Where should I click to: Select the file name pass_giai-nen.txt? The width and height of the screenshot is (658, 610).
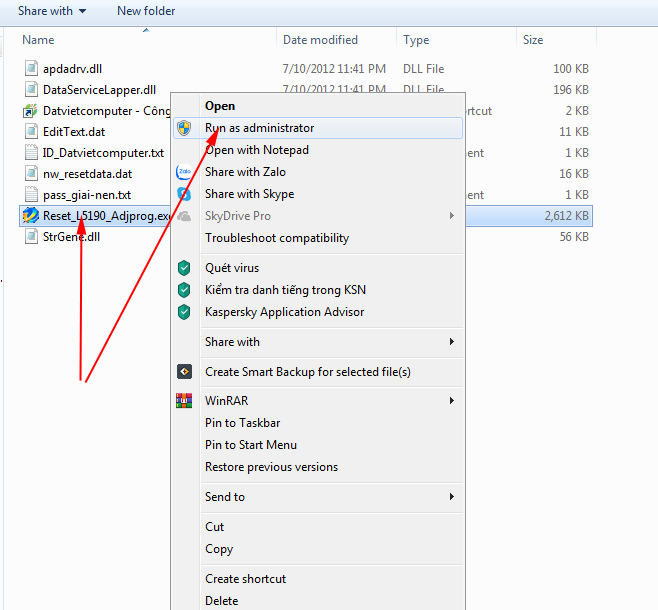(87, 195)
